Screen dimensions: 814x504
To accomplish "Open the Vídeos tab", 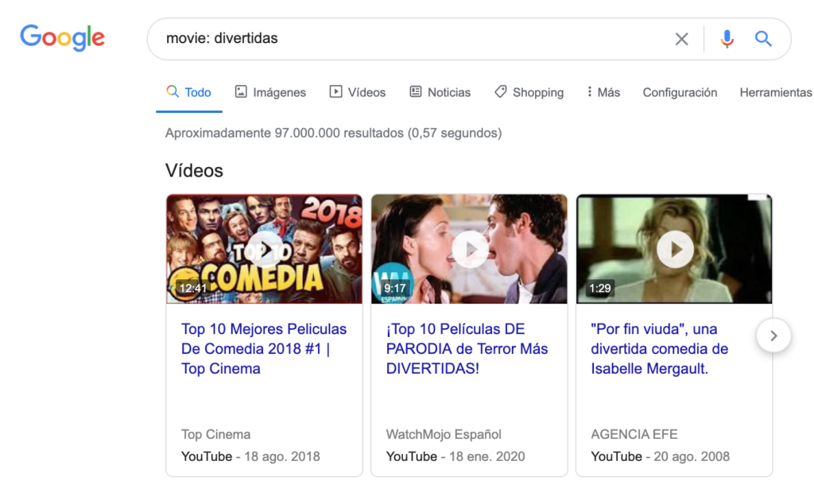I will pos(358,92).
